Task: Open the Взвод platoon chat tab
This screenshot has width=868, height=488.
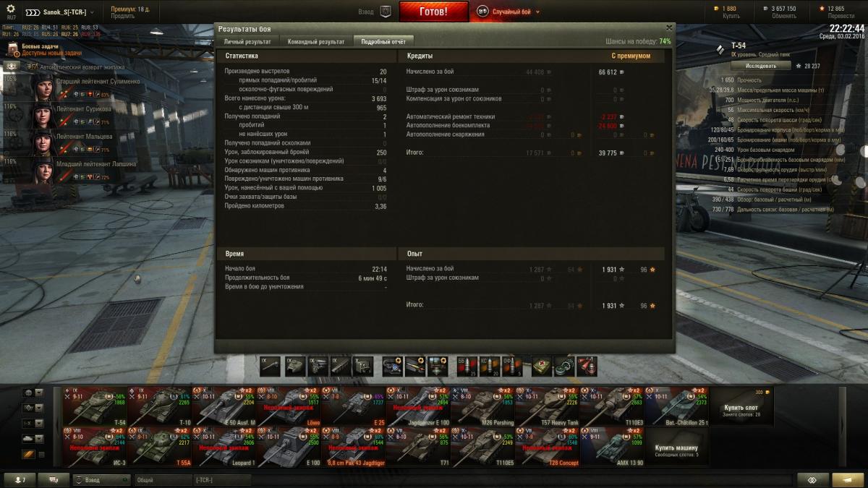Action: click(101, 480)
